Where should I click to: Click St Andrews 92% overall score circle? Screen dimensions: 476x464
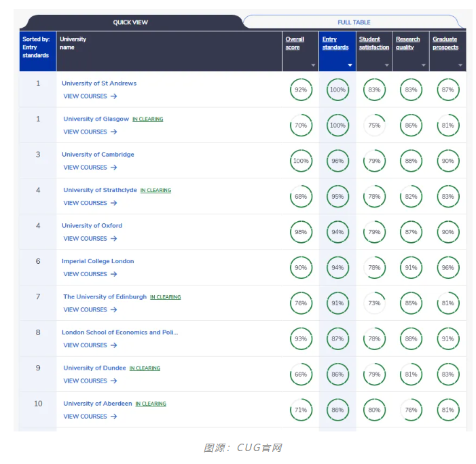[x=301, y=90]
